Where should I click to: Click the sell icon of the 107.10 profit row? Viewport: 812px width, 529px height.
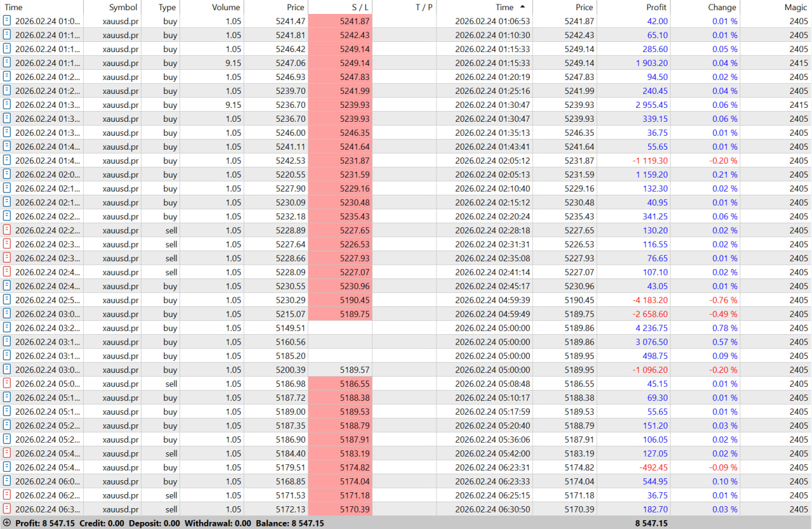tap(7, 272)
